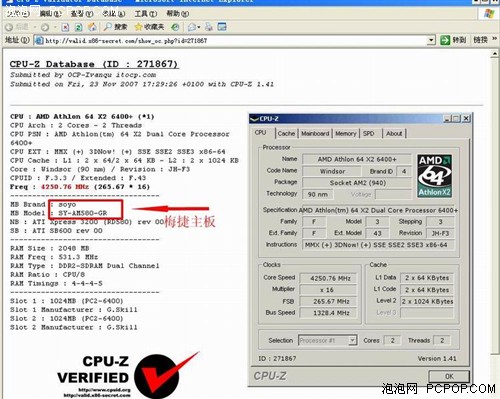500x399 pixels.
Task: Click the Links (链接) toolbar label
Action: click(x=480, y=40)
